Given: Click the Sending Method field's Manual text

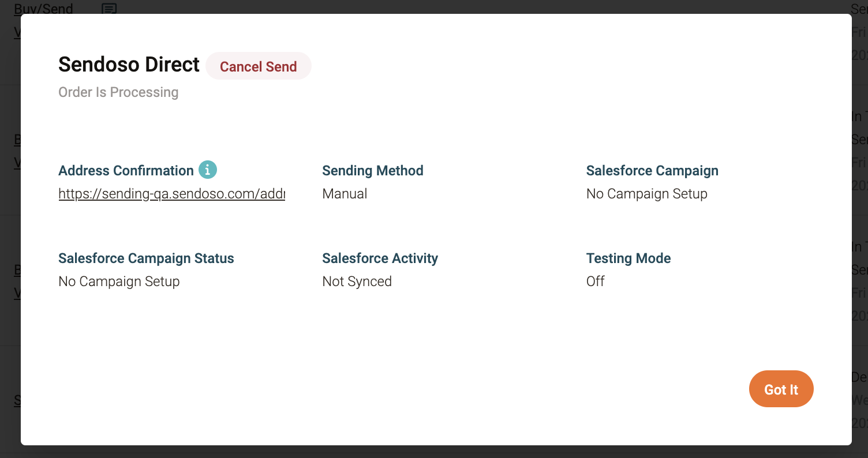Looking at the screenshot, I should point(345,194).
